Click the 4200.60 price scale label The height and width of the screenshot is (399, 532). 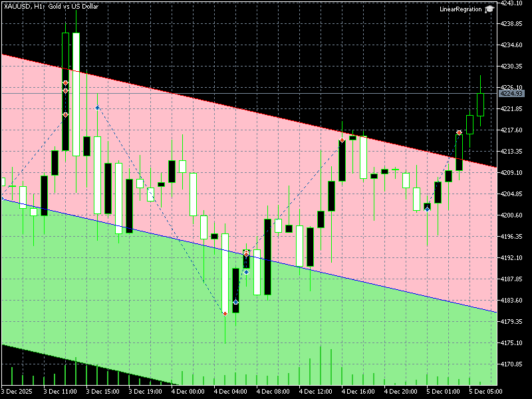511,215
